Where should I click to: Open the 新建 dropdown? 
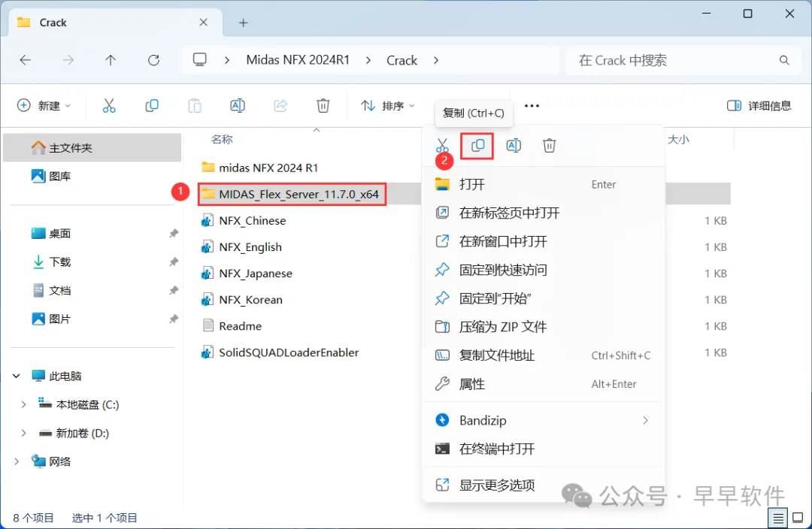[x=44, y=106]
